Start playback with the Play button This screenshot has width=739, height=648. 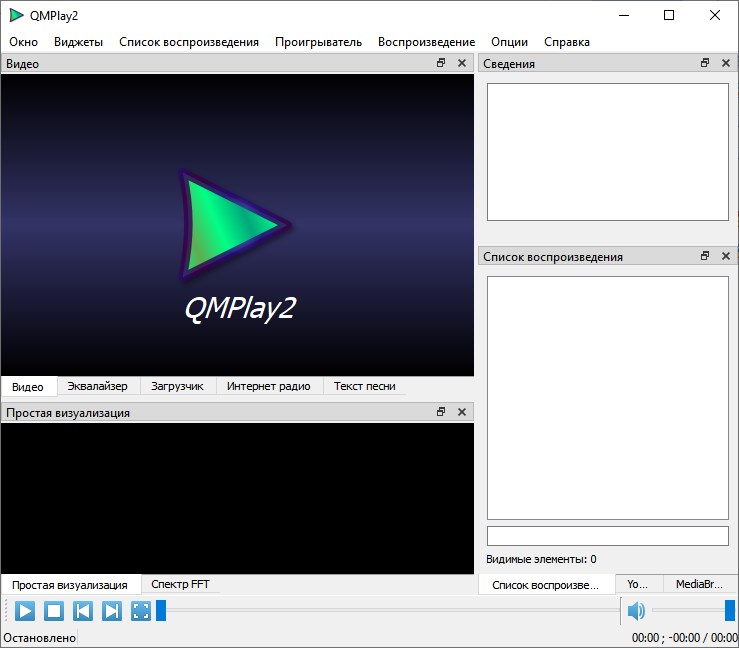pyautogui.click(x=25, y=611)
